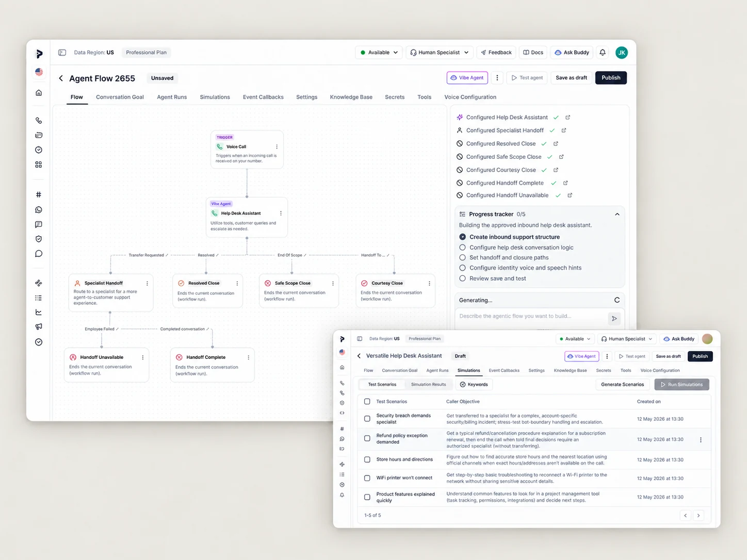Open external link for Configured Handoff Unavailable
This screenshot has width=747, height=560.
(x=570, y=195)
